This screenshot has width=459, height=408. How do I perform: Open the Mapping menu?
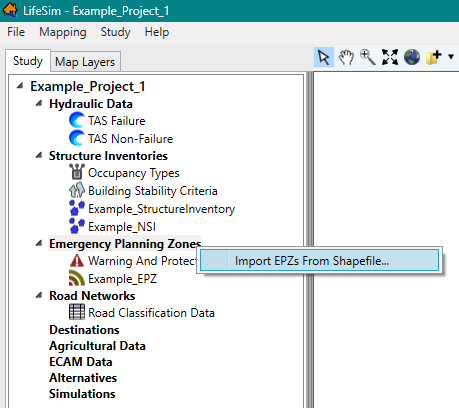[x=63, y=32]
